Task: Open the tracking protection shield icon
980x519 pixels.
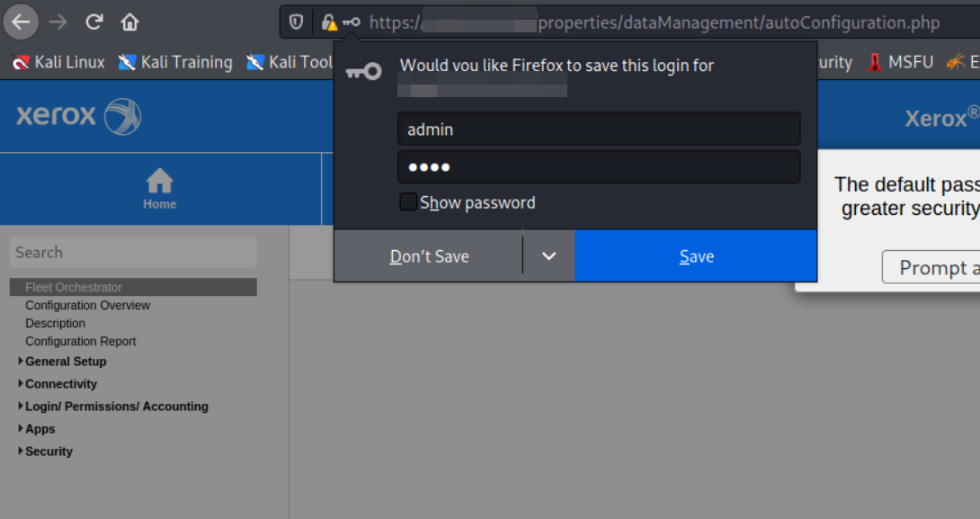Action: pos(297,23)
